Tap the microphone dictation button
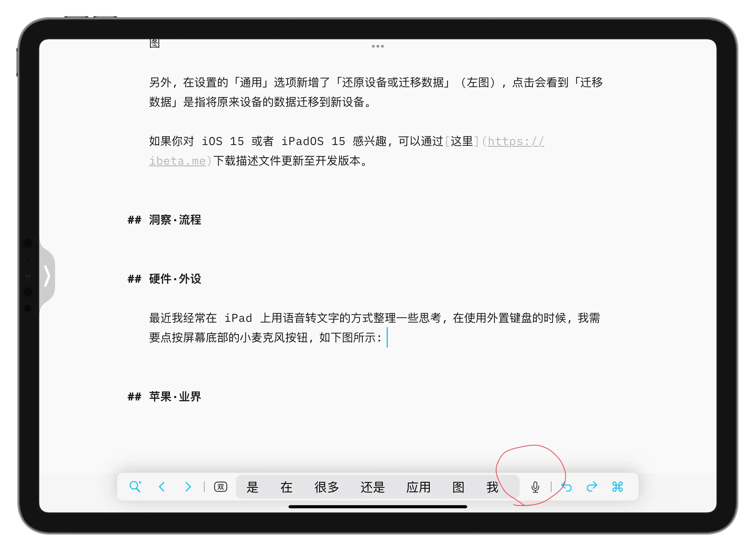This screenshot has width=756, height=552. 535,487
